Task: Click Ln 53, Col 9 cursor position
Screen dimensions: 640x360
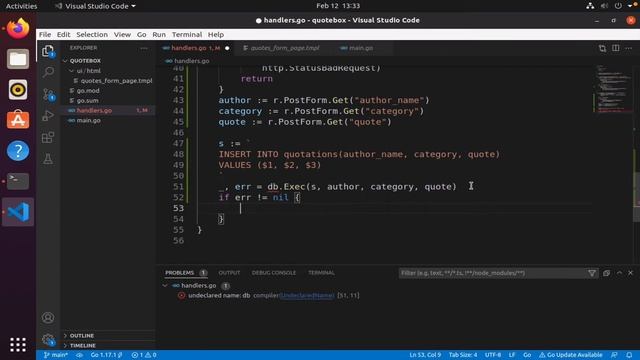Action: pos(425,355)
